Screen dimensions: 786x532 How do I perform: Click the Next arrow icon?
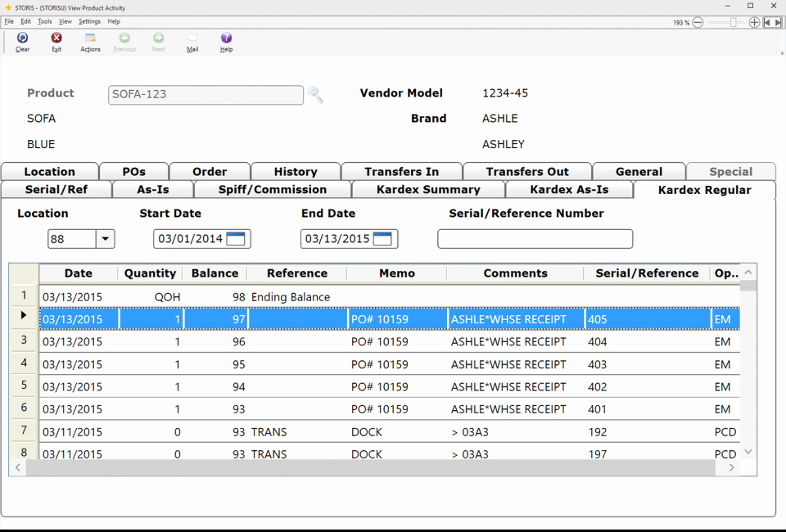pos(158,38)
